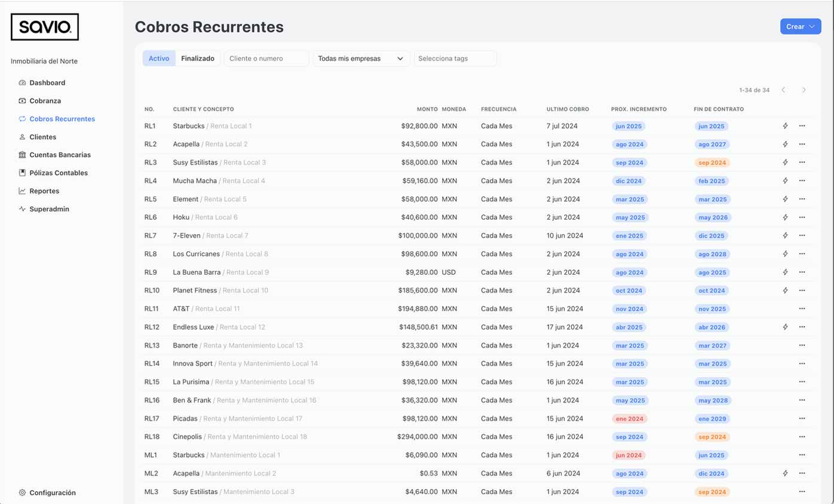Open the three-dot menu for Susy Estilistas ML3

click(802, 492)
